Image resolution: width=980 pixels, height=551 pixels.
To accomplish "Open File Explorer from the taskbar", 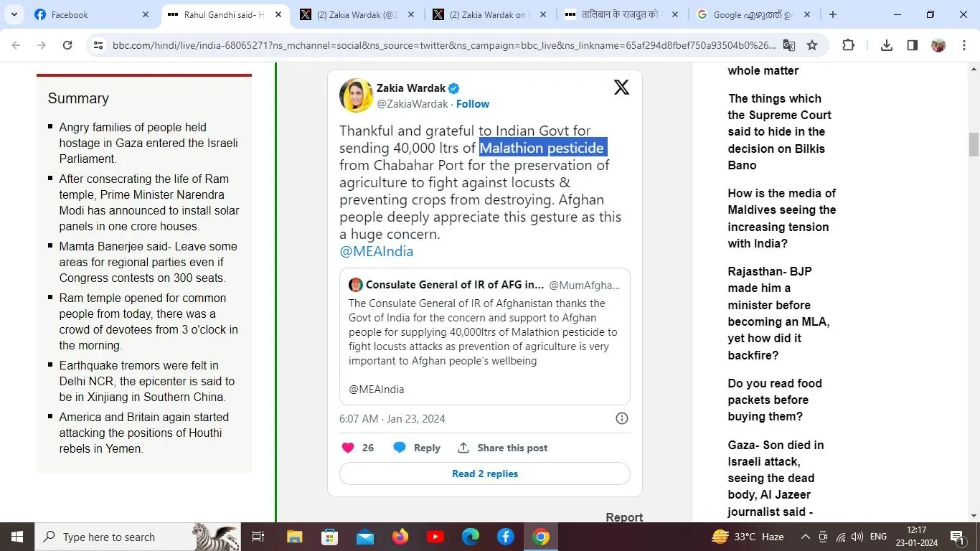I will point(294,537).
